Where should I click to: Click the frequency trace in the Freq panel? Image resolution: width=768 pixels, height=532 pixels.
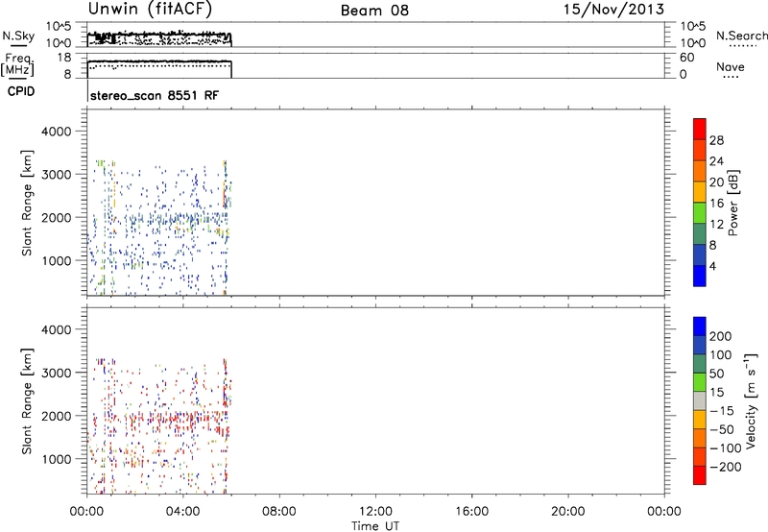pyautogui.click(x=159, y=61)
